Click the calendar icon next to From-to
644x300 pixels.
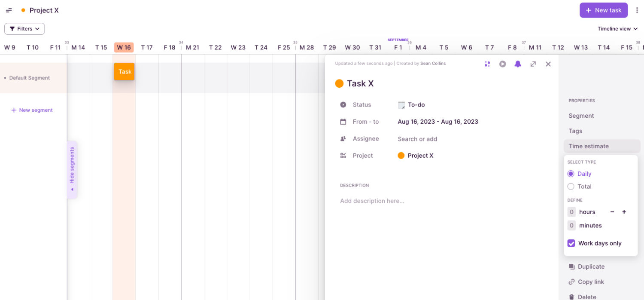pos(342,121)
